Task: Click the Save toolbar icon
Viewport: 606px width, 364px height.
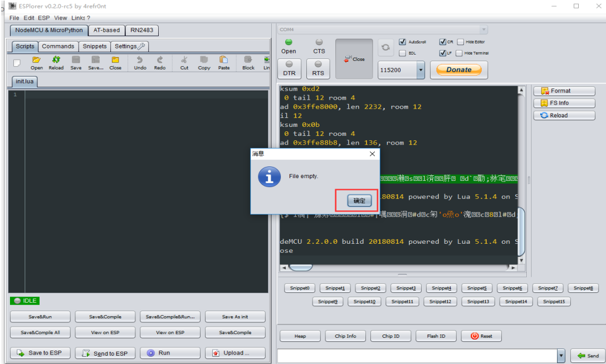Action: [x=76, y=62]
